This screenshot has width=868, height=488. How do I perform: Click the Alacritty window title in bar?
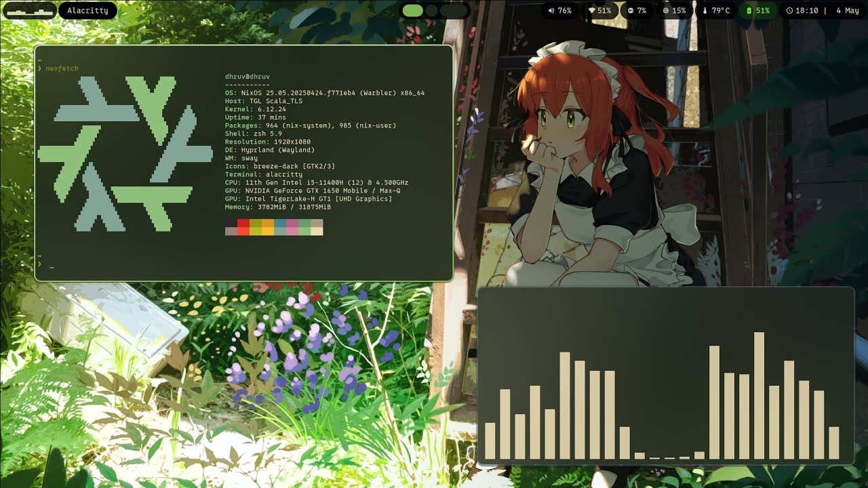pyautogui.click(x=87, y=11)
